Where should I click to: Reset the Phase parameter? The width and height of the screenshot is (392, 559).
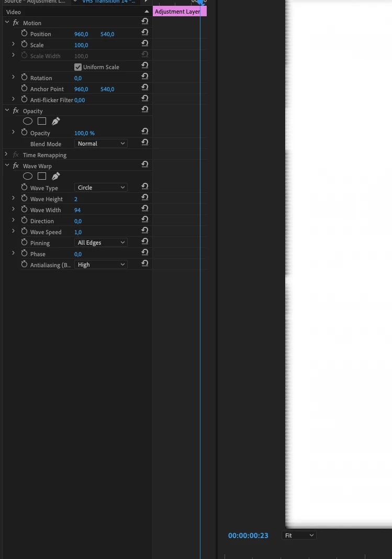145,253
